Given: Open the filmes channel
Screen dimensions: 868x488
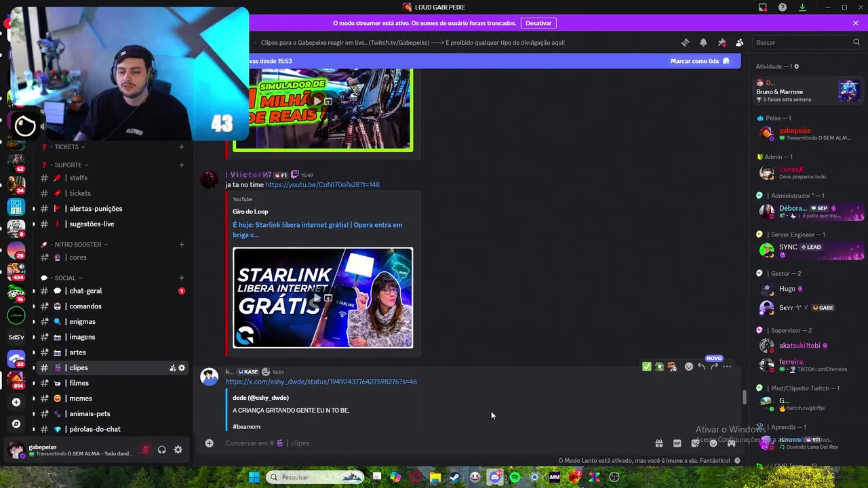Looking at the screenshot, I should [112, 383].
